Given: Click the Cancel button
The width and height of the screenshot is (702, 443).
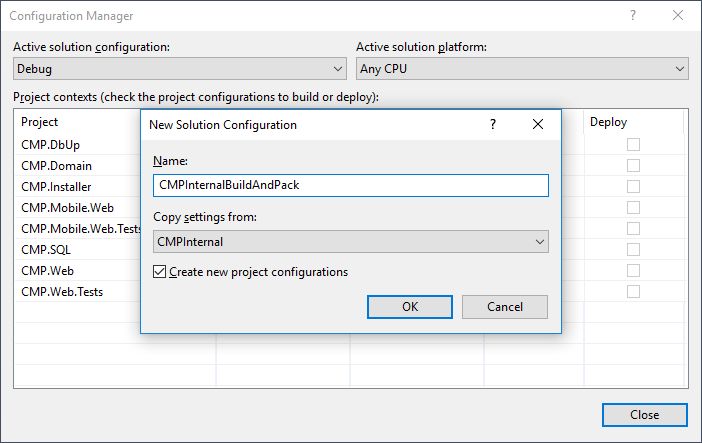Looking at the screenshot, I should point(505,307).
